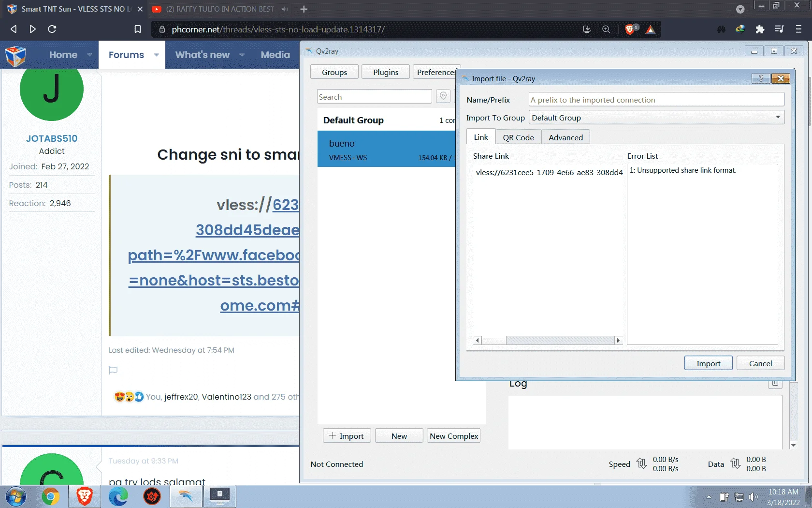Viewport: 812px width, 508px height.
Task: Open Microsoft Edge from the taskbar
Action: [118, 497]
